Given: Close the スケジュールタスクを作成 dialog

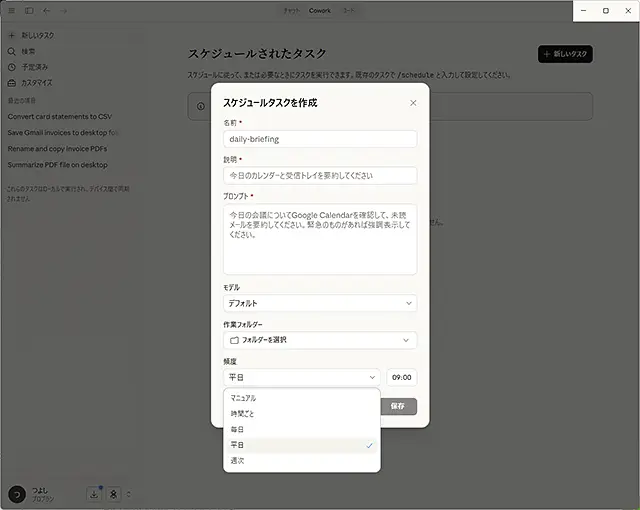Looking at the screenshot, I should coord(413,103).
